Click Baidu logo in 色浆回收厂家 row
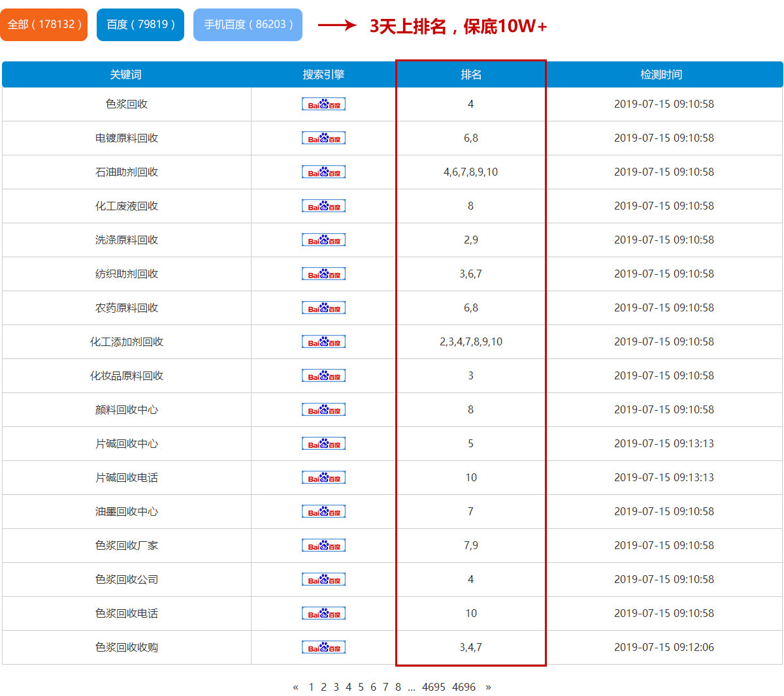Screen dimensions: 784x696 coord(323,545)
